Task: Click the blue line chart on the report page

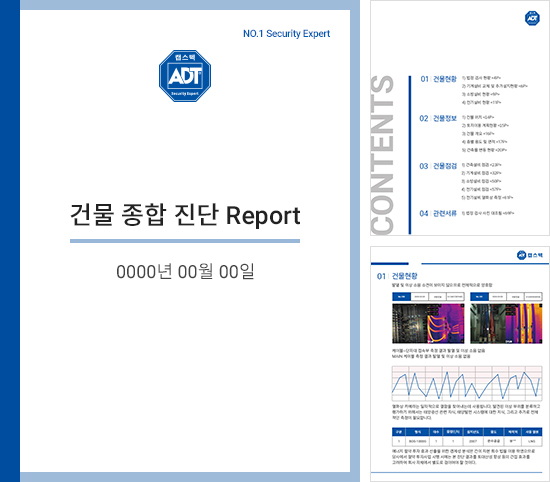Action: 467,383
